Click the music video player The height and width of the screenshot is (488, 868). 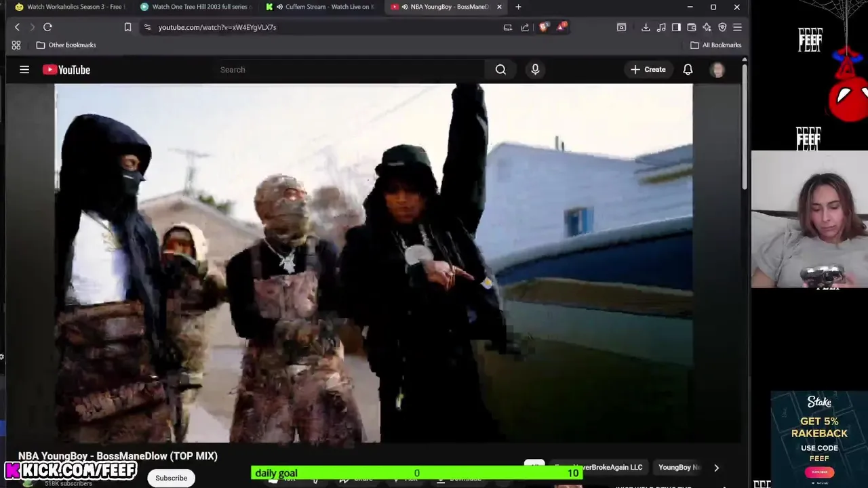point(374,263)
